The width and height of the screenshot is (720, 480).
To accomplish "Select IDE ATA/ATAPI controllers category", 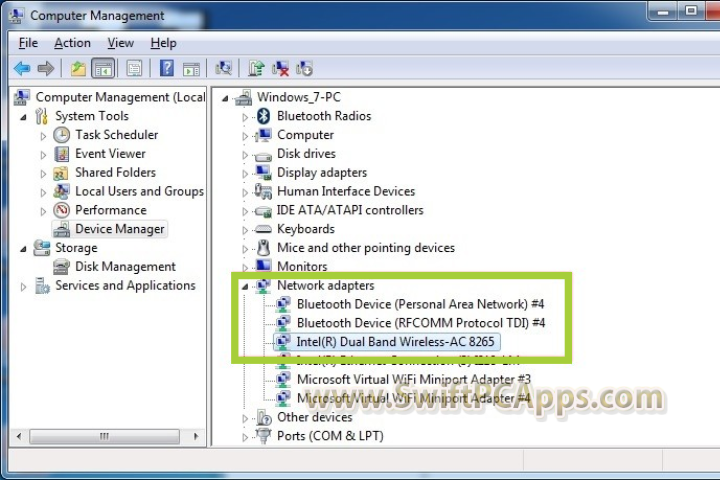I will tap(350, 210).
